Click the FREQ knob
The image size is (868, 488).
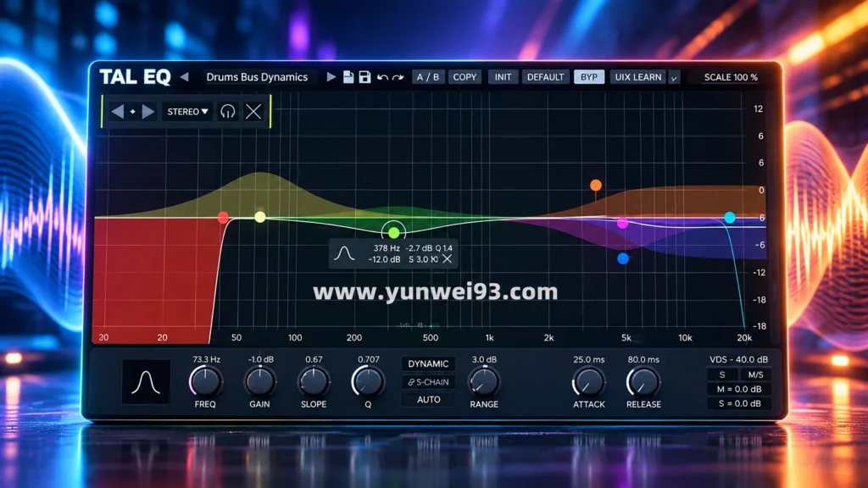(x=205, y=381)
